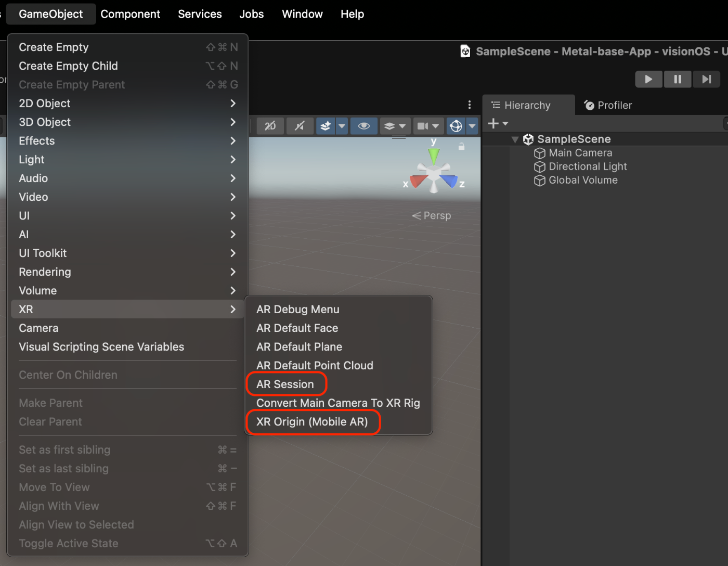Image resolution: width=728 pixels, height=566 pixels.
Task: Open the Volume submenu entry
Action: tap(128, 291)
